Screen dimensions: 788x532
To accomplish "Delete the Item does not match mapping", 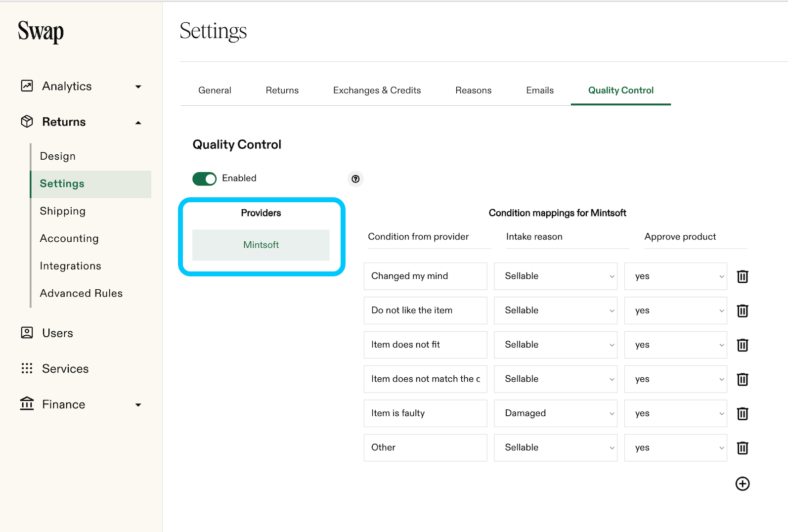I will click(x=743, y=379).
